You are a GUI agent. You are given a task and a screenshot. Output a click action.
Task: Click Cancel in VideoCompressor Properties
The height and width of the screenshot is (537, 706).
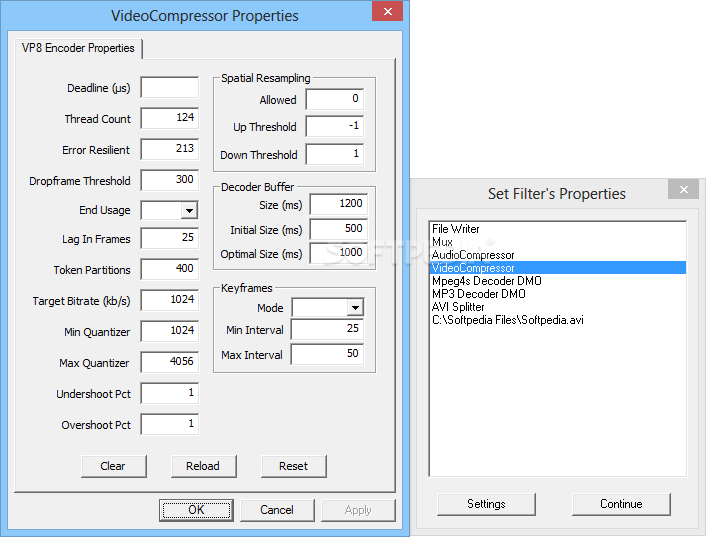tap(277, 510)
